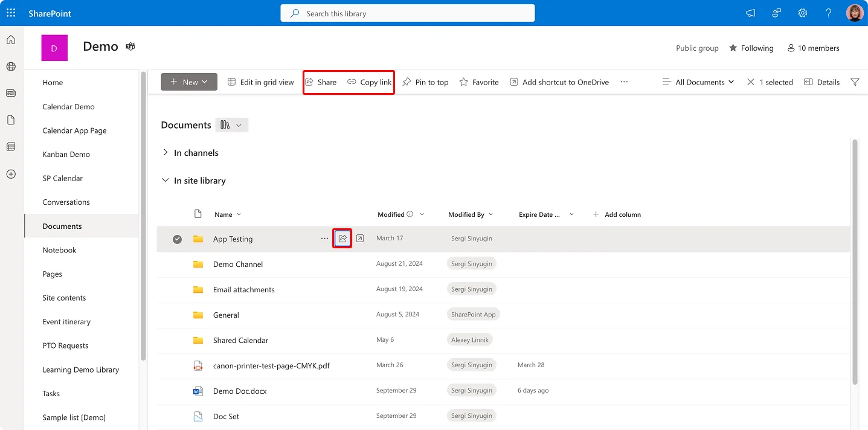Open App Testing in new window via arrow icon
This screenshot has width=868, height=430.
(360, 238)
